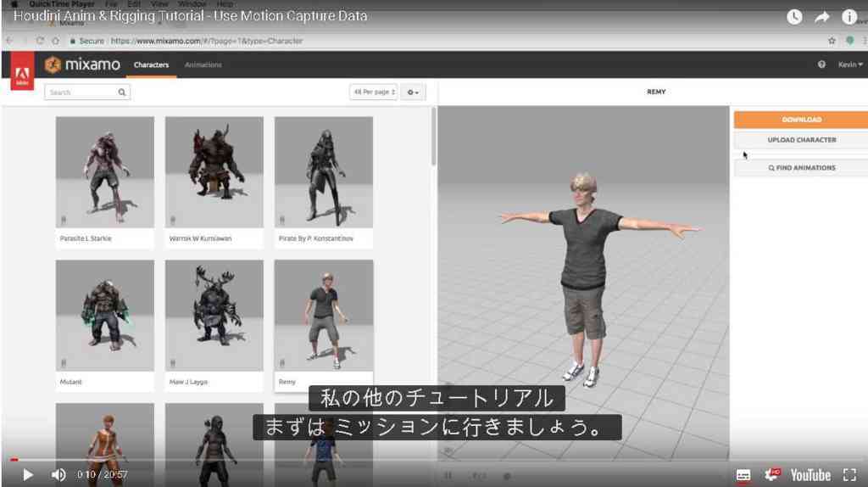Open the gear options dropdown
The width and height of the screenshot is (868, 487).
[413, 92]
